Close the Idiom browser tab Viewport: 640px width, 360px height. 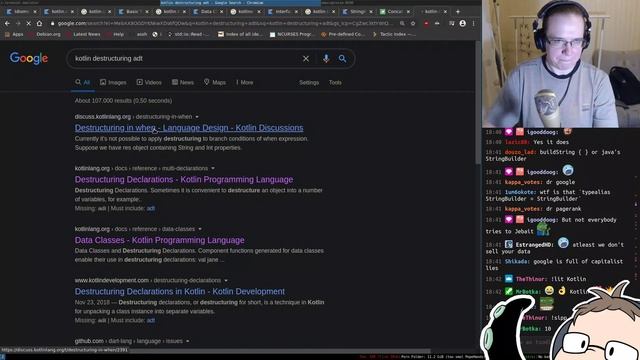click(34, 12)
